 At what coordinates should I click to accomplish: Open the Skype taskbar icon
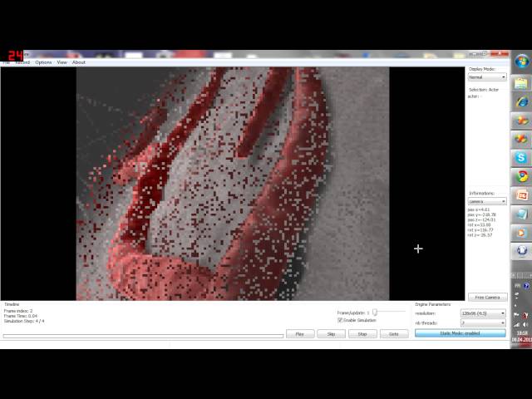(521, 157)
